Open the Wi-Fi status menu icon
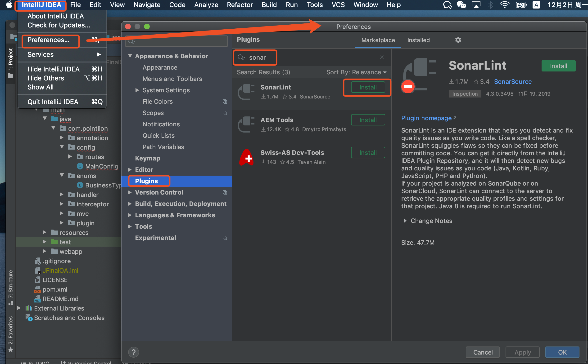 click(x=504, y=5)
